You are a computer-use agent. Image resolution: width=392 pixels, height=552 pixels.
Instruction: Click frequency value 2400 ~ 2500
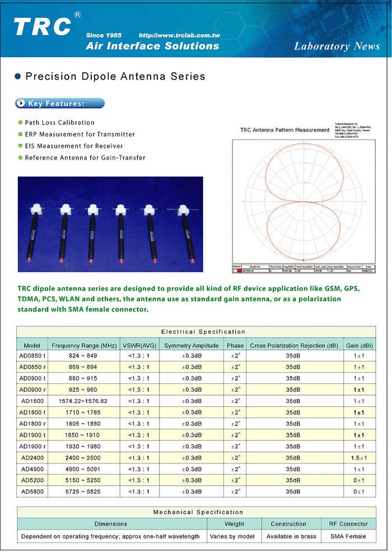83,458
